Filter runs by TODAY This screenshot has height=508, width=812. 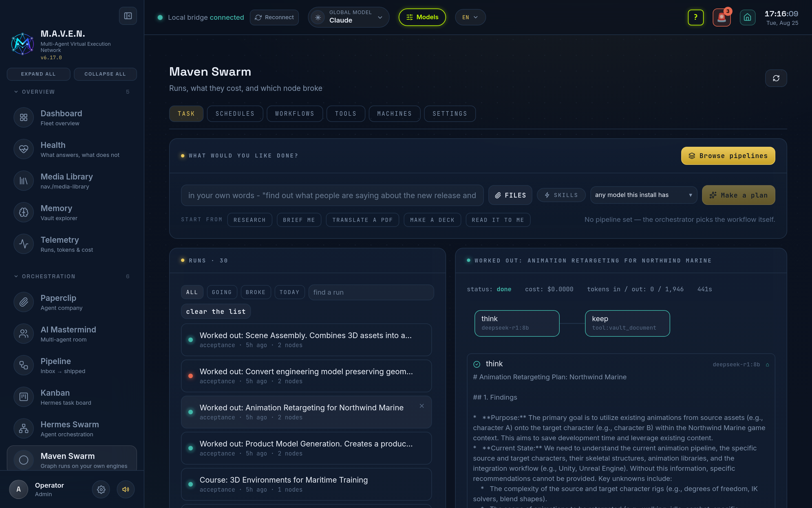(x=290, y=292)
